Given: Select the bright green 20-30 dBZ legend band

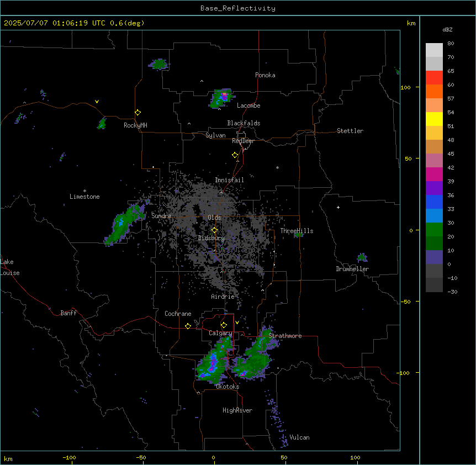Looking at the screenshot, I should [x=434, y=230].
